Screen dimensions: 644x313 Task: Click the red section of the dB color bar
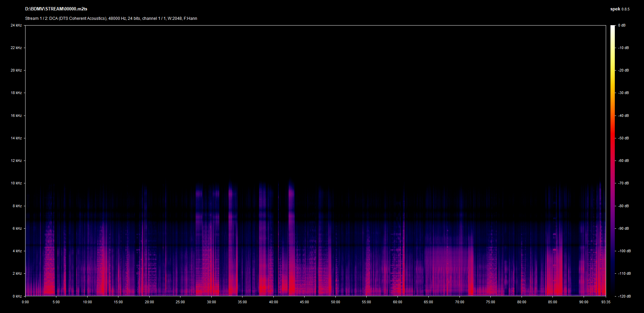pyautogui.click(x=613, y=138)
